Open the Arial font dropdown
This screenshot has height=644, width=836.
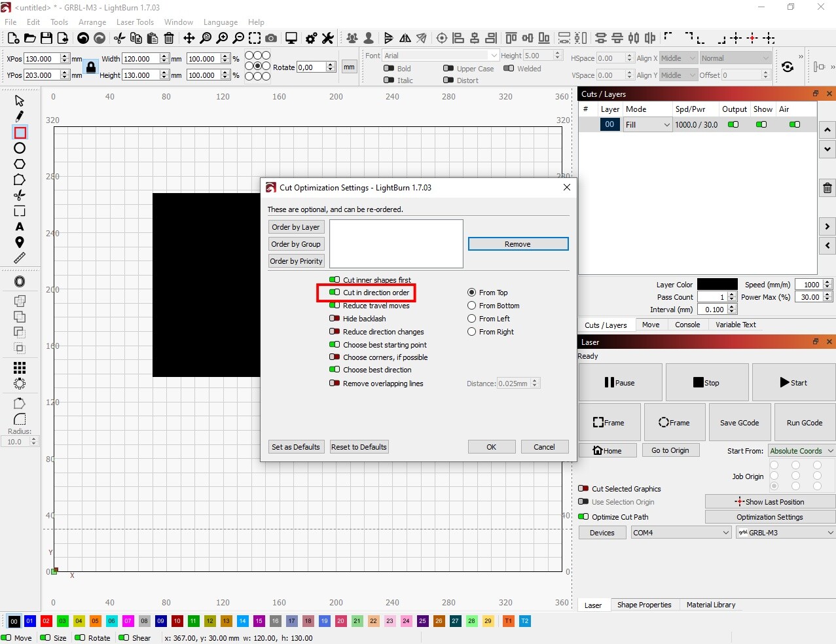tap(439, 55)
